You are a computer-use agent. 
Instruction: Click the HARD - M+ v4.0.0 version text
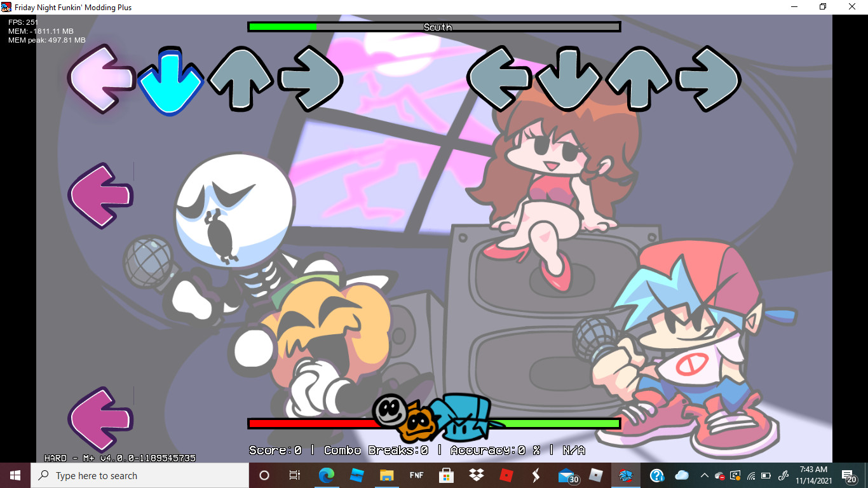click(x=119, y=457)
